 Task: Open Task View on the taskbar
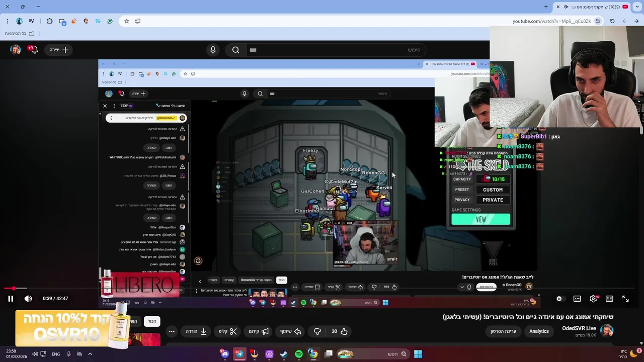329,354
